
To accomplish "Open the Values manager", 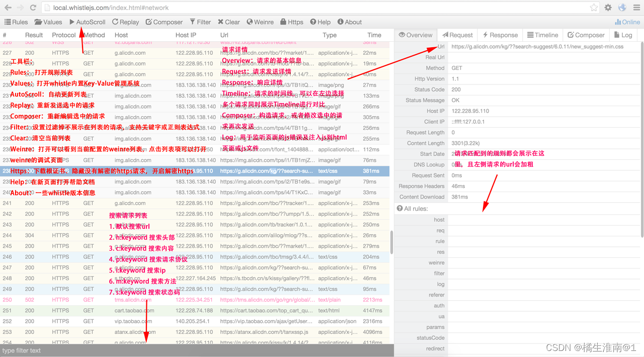I will coord(48,22).
